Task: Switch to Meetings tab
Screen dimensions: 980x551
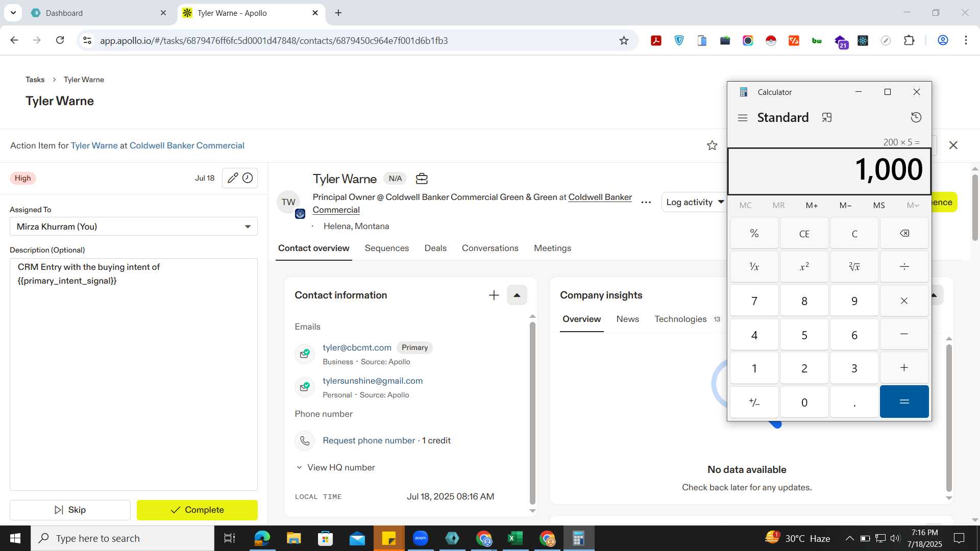Action: (552, 248)
